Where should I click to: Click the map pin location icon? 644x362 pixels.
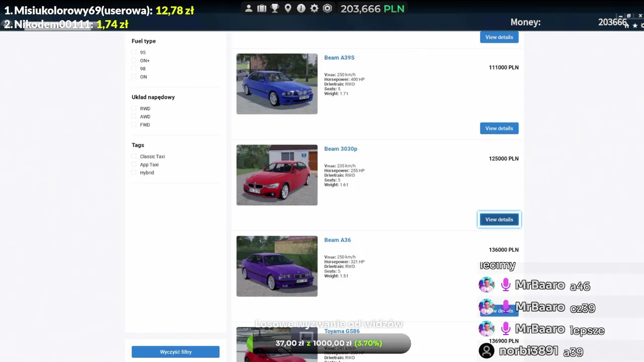coord(288,9)
